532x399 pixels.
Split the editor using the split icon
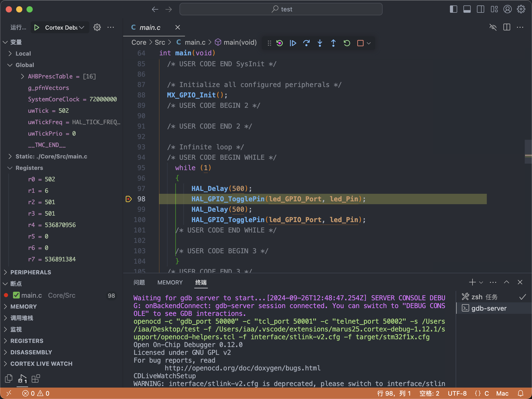[x=506, y=27]
